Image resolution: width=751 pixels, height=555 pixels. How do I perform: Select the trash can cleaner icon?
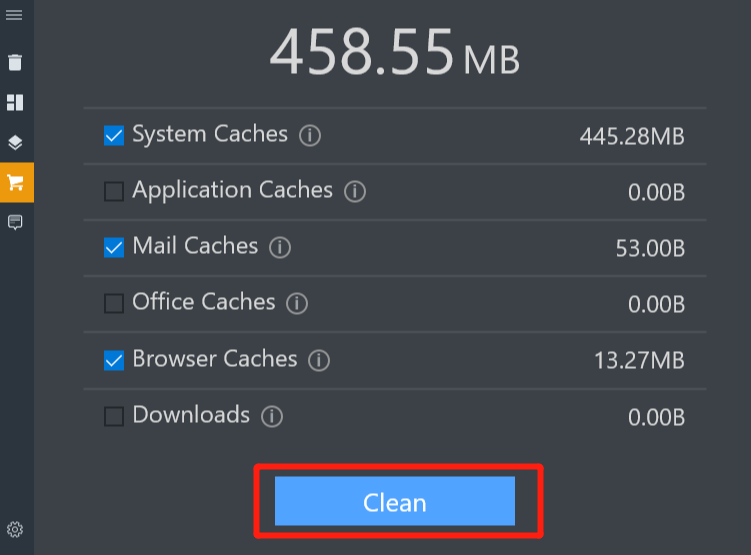[x=15, y=62]
